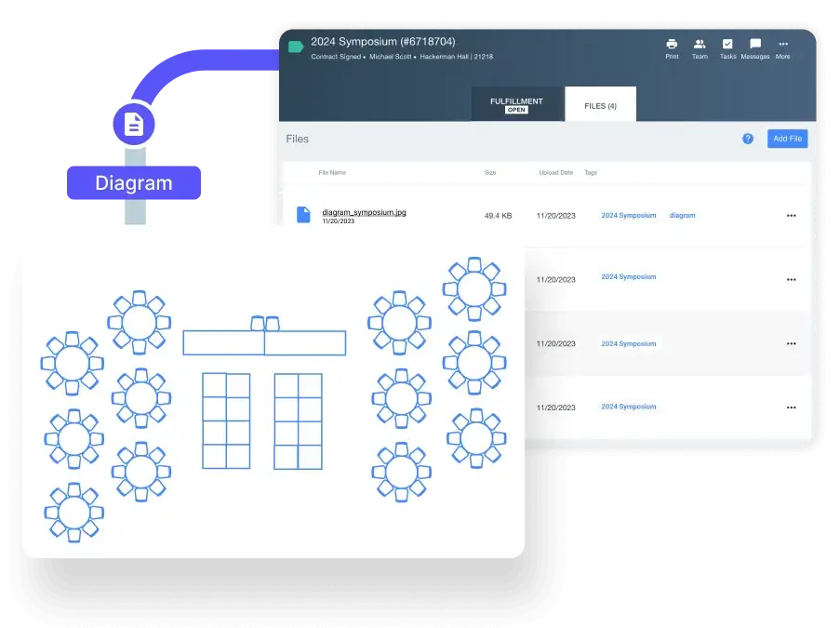Open the Messages speech bubble icon
This screenshot has width=840, height=628.
(x=754, y=45)
